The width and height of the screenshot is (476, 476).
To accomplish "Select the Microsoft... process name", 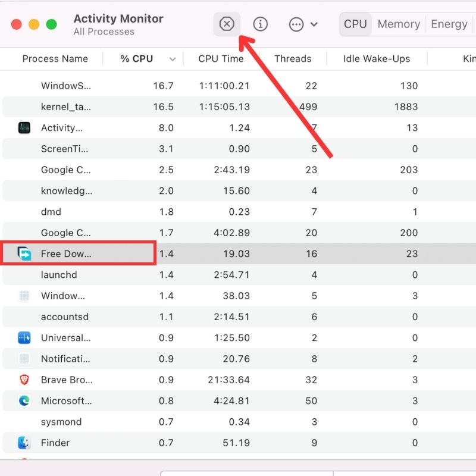I will 66,400.
